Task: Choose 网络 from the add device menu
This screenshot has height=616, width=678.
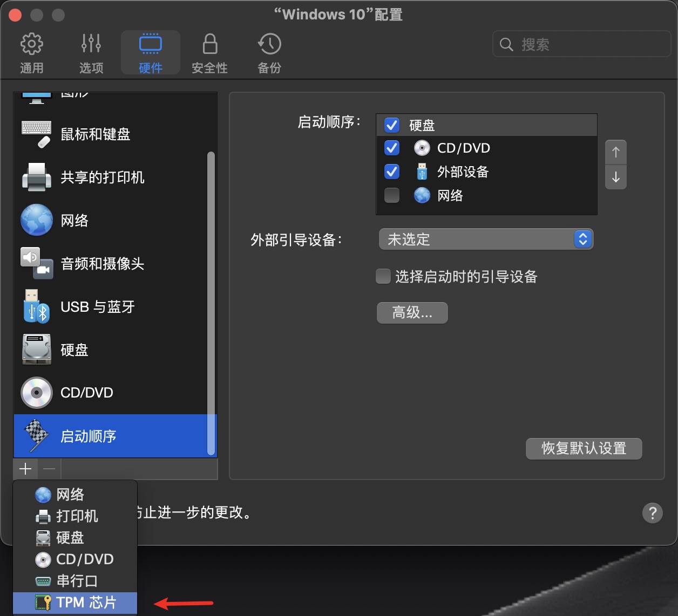Action: (x=75, y=495)
